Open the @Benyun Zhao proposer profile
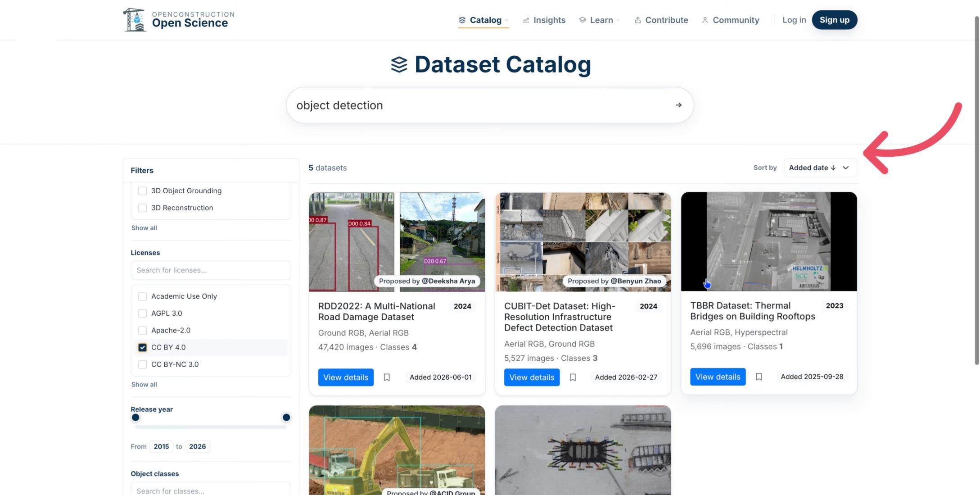 (x=636, y=281)
